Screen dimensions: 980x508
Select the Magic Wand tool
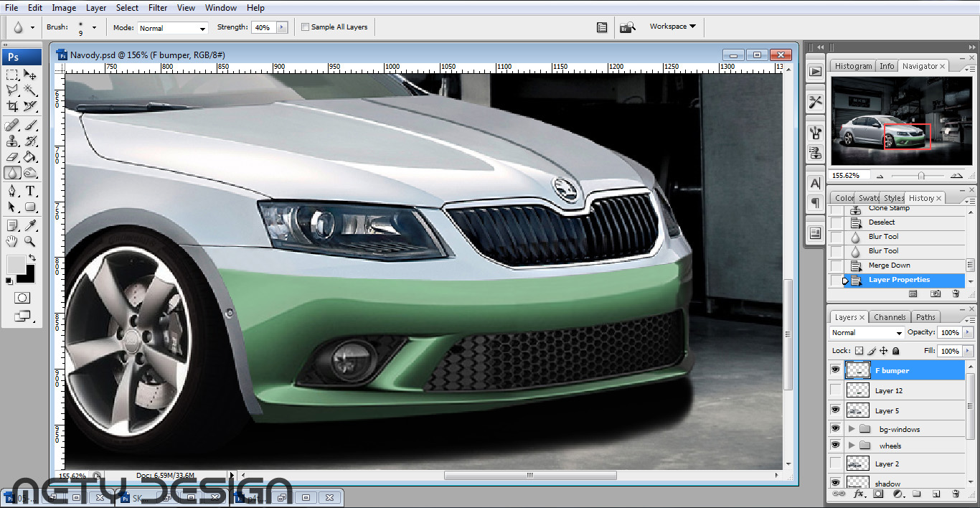(30, 90)
